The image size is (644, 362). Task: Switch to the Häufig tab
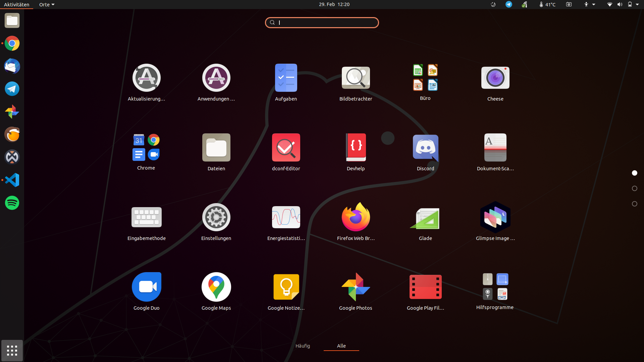[x=303, y=346]
